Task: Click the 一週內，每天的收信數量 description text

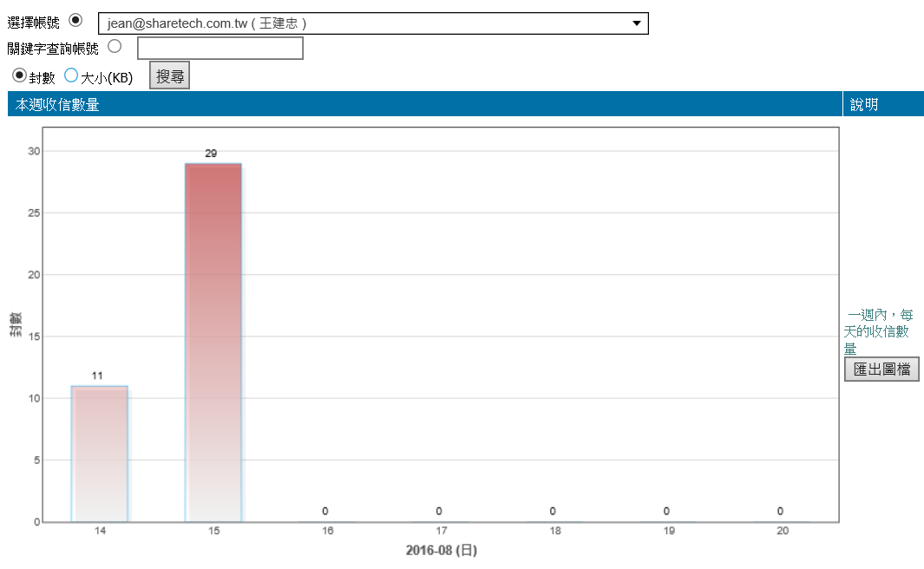Action: point(879,331)
